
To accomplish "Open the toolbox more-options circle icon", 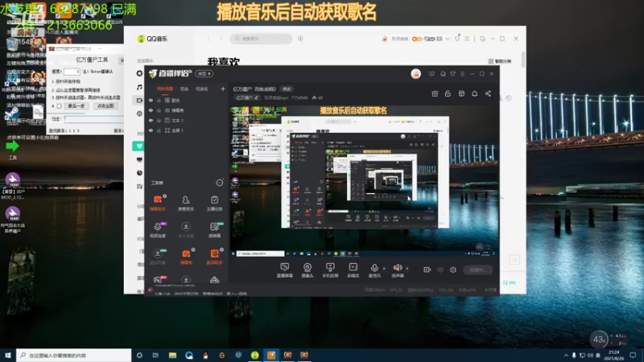I will 220,183.
